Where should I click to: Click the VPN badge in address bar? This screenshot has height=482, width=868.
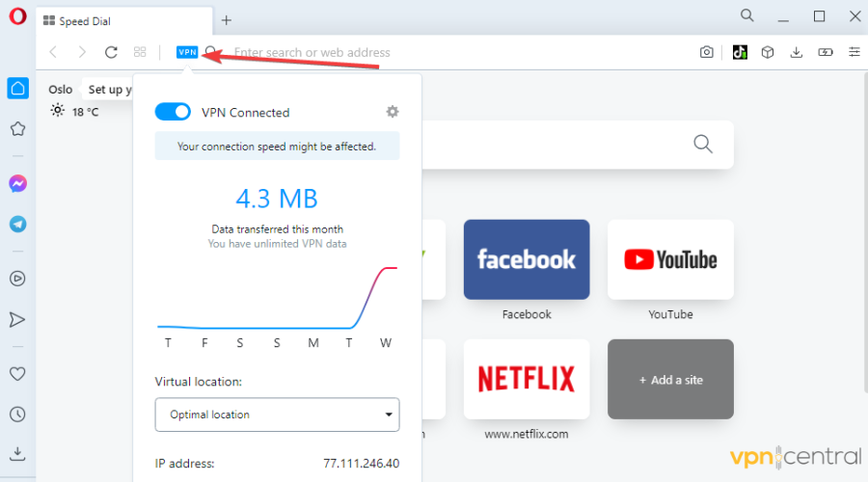(x=187, y=52)
